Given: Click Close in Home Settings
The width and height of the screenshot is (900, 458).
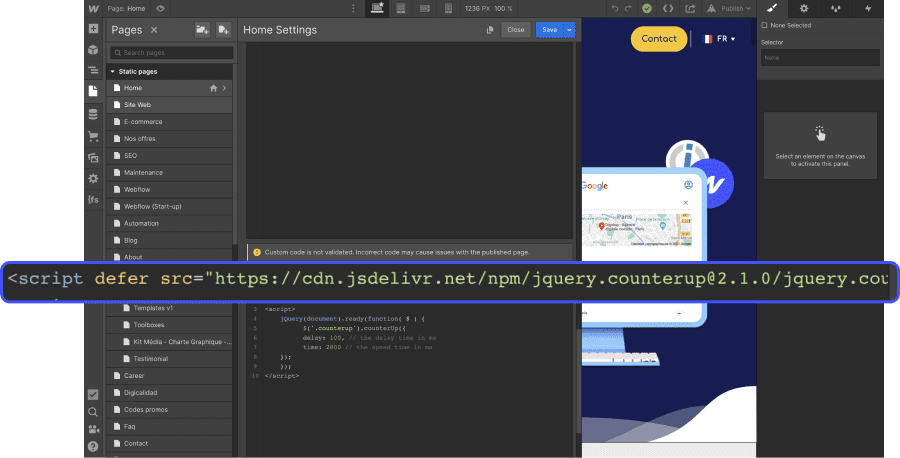Looking at the screenshot, I should point(515,30).
